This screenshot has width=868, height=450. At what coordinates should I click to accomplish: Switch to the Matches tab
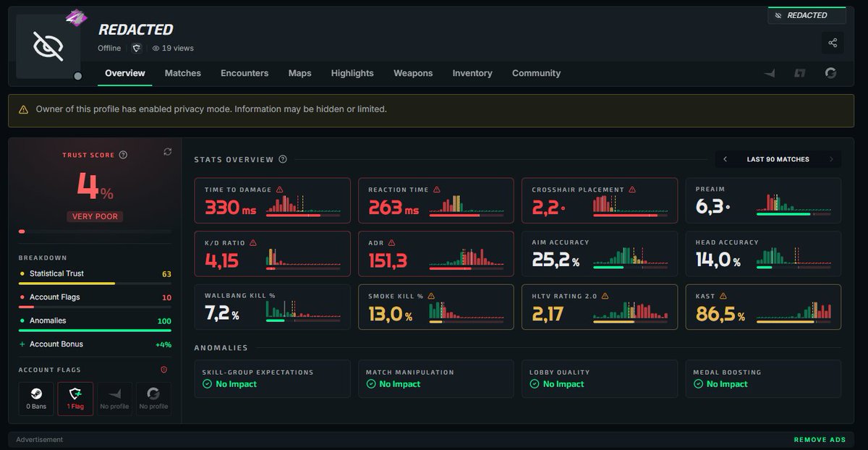pos(183,73)
